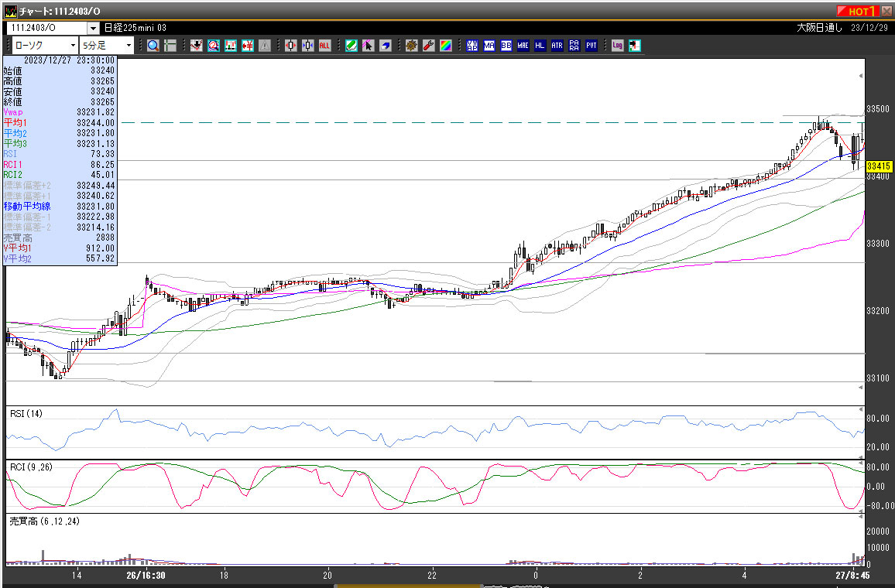This screenshot has width=895, height=588.
Task: Toggle the HL high-low indicator
Action: [x=540, y=46]
